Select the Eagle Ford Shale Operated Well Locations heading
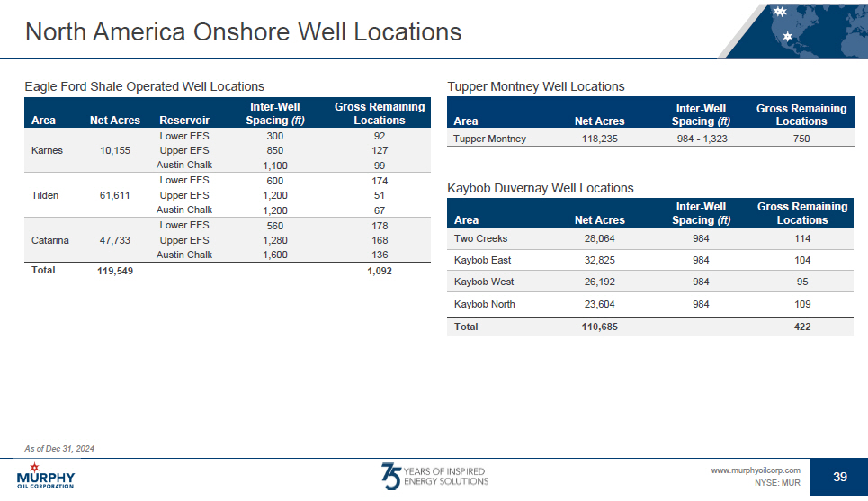Viewport: 868px width, 501px height. pyautogui.click(x=144, y=86)
